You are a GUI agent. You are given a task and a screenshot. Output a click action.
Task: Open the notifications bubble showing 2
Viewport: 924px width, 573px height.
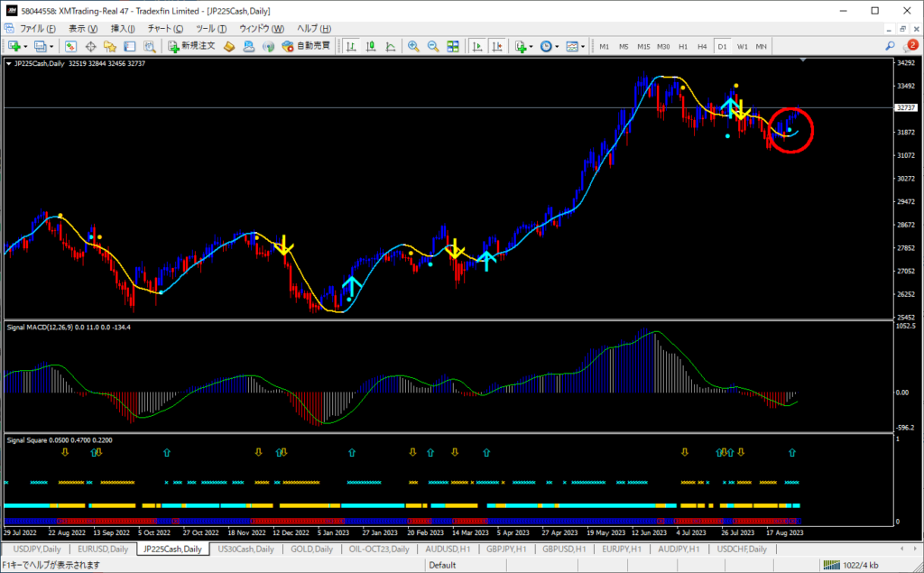point(910,45)
